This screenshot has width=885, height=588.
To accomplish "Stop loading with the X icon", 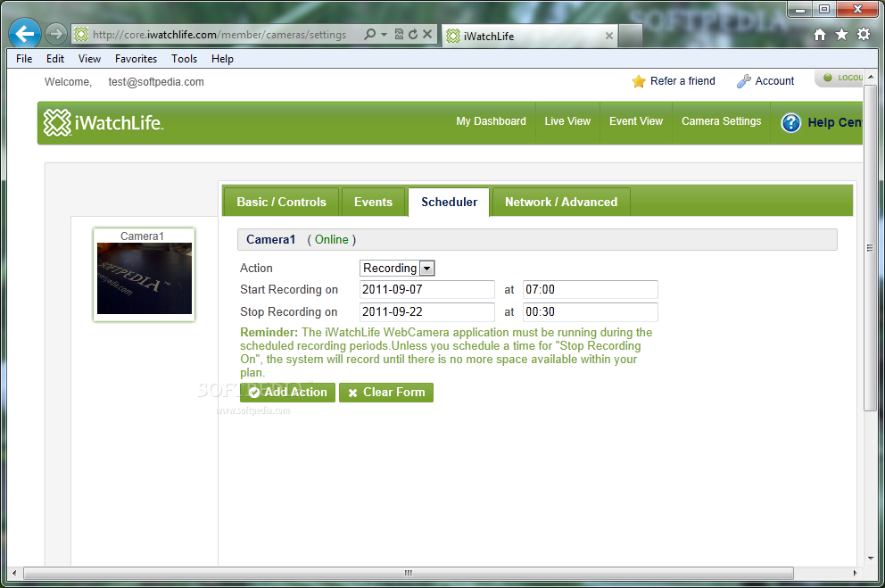I will click(427, 35).
